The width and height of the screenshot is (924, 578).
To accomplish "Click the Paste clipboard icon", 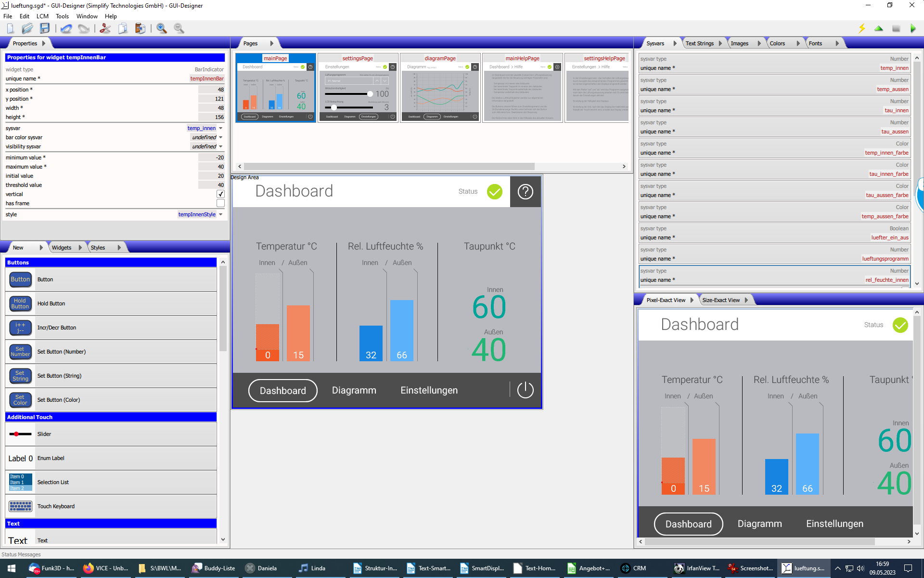I will click(140, 28).
